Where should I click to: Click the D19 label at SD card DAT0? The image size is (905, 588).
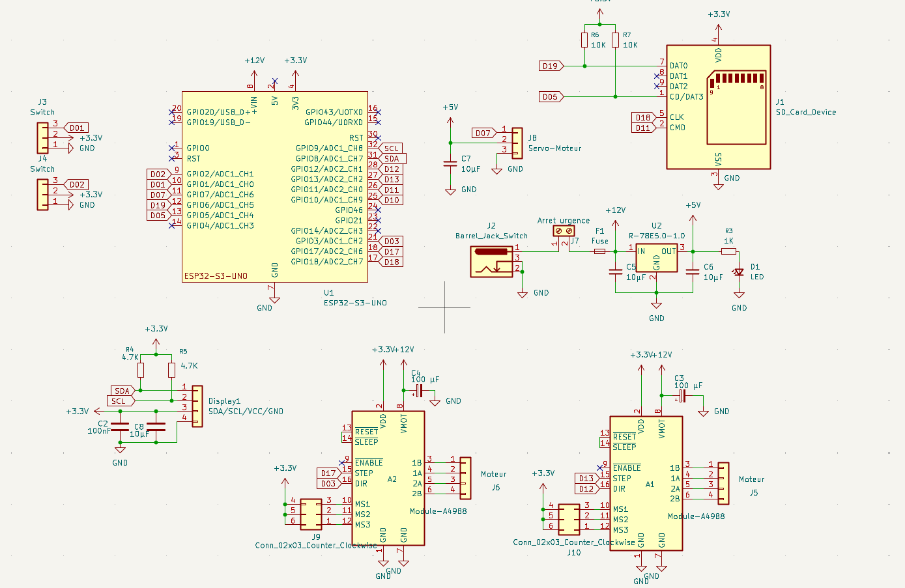(x=552, y=66)
